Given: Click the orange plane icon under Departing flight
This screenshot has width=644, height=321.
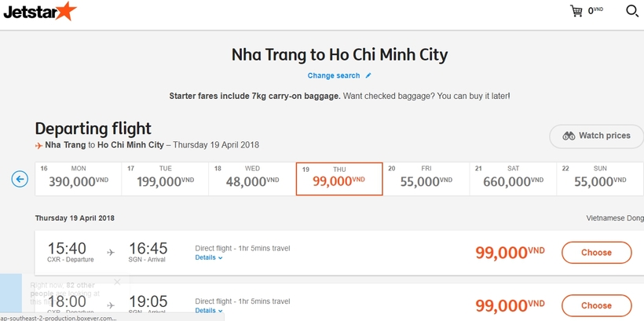Looking at the screenshot, I should pos(39,145).
